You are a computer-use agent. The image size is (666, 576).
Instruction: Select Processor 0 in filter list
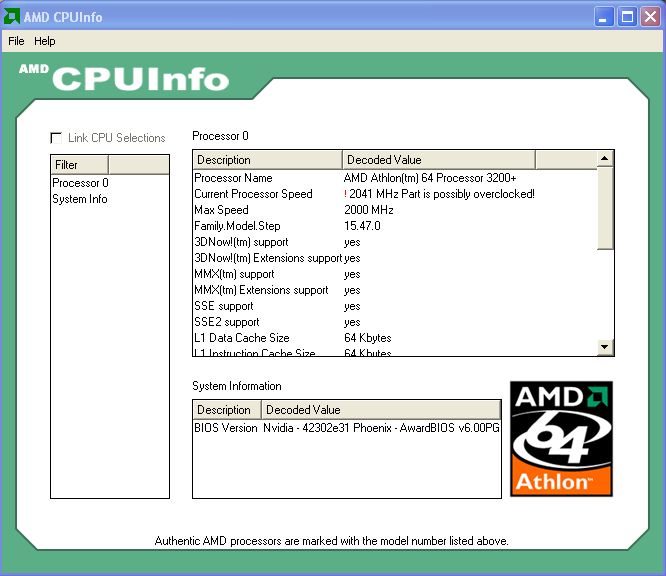coord(80,183)
